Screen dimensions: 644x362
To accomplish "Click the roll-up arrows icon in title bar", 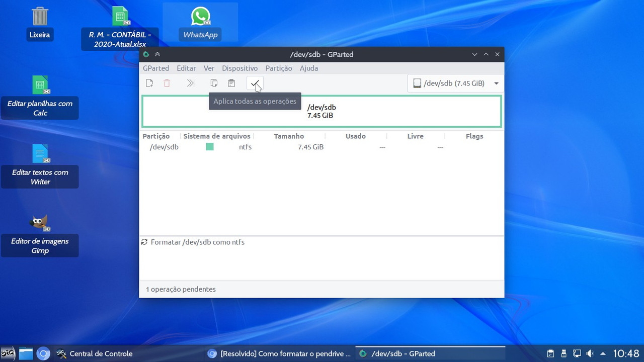I will pos(157,54).
